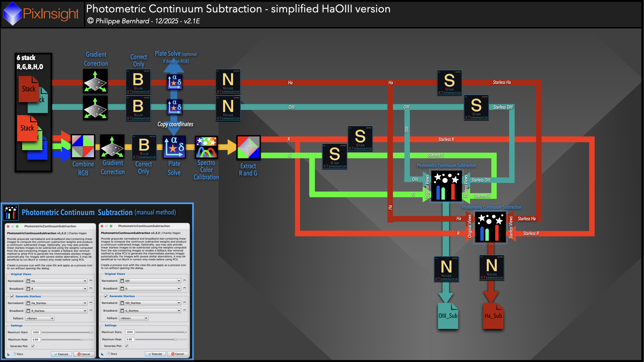Click the Extract R and G icon
This screenshot has width=644, height=362.
point(248,147)
